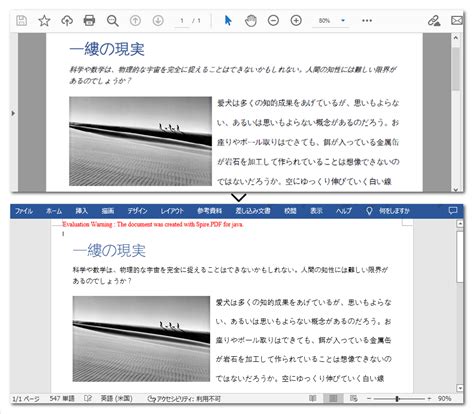
Task: Click the Save icon in PDF viewer
Action: point(22,21)
